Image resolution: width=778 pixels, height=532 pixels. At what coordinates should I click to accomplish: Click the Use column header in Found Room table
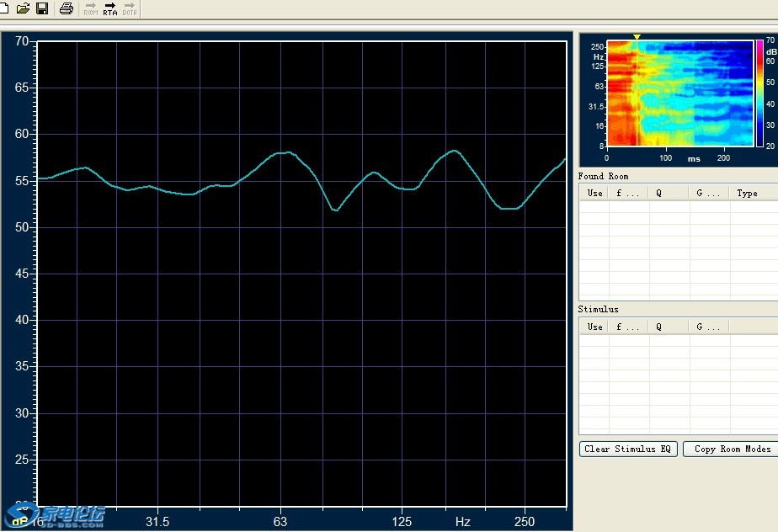[594, 193]
